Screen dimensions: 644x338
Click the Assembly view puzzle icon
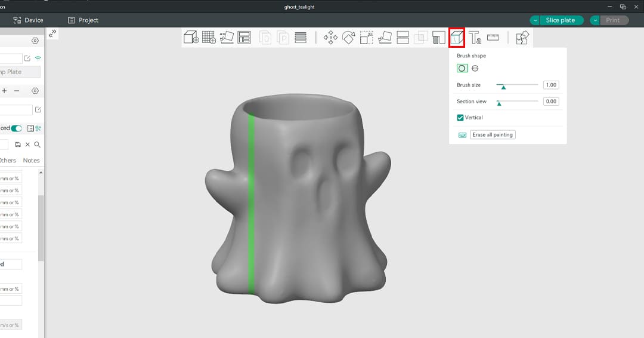[x=522, y=38]
